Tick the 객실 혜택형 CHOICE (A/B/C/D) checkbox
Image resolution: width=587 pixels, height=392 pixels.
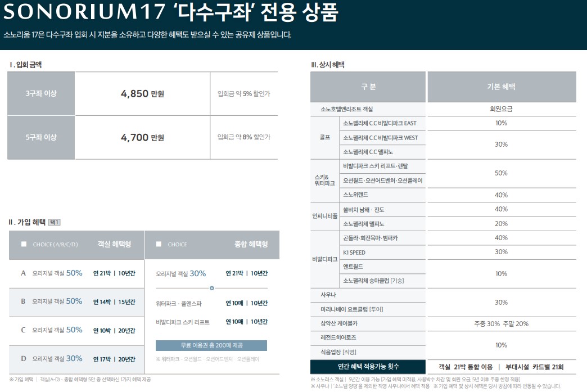pos(24,244)
